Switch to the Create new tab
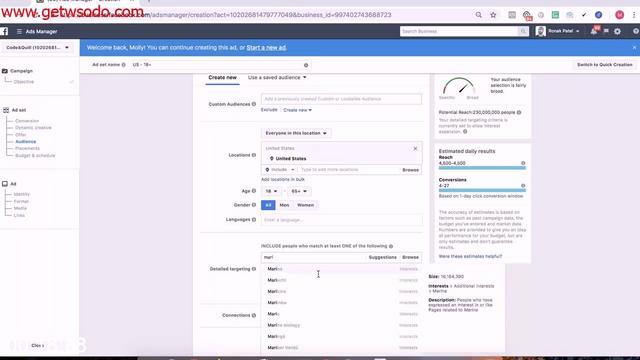640x360 pixels. pyautogui.click(x=222, y=78)
